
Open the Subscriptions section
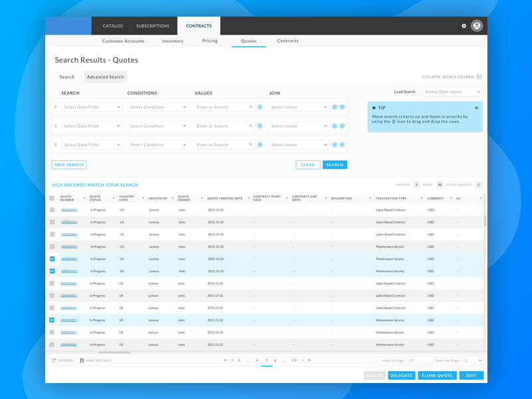coord(152,26)
